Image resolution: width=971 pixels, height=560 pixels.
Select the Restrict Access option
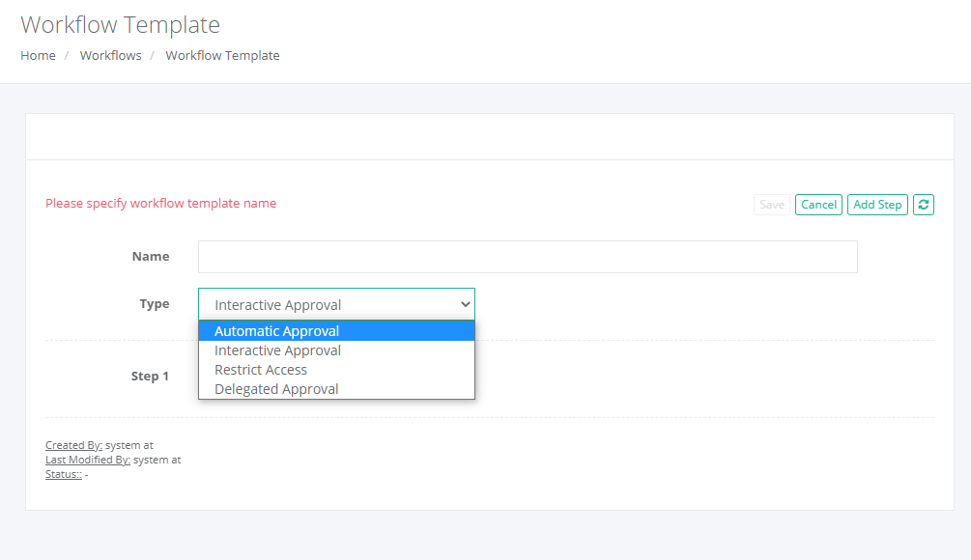click(x=261, y=369)
